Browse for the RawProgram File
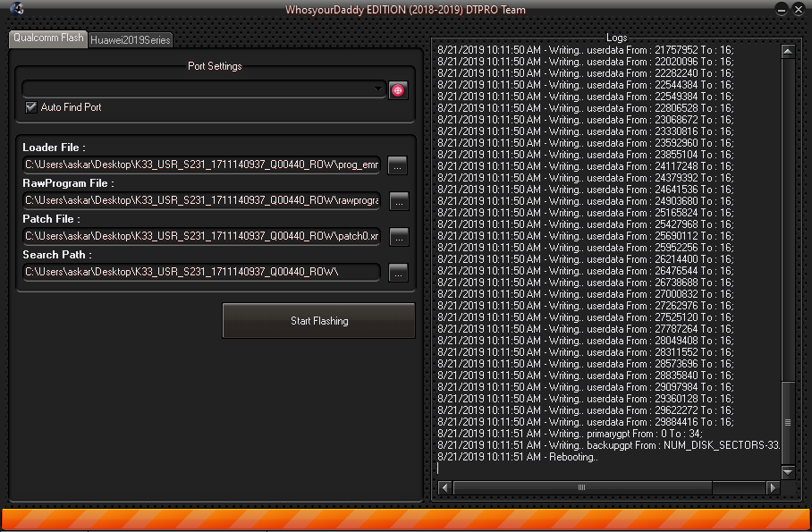Viewport: 812px width, 532px height. (x=399, y=201)
